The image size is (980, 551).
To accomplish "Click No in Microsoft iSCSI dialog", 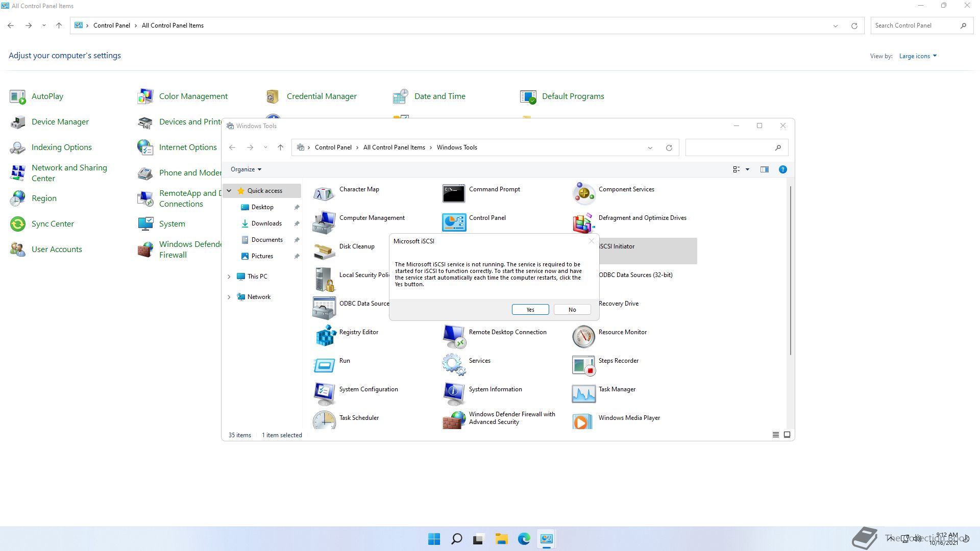I will [x=572, y=310].
